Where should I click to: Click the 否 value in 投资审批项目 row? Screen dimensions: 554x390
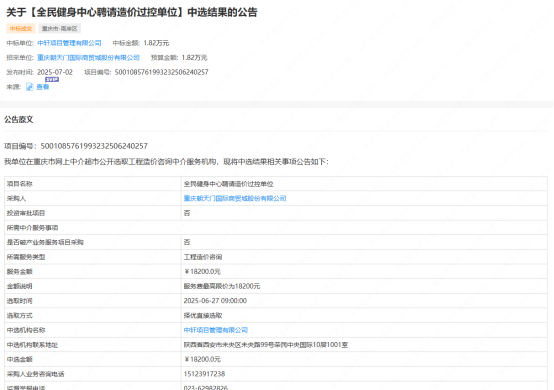coord(187,213)
